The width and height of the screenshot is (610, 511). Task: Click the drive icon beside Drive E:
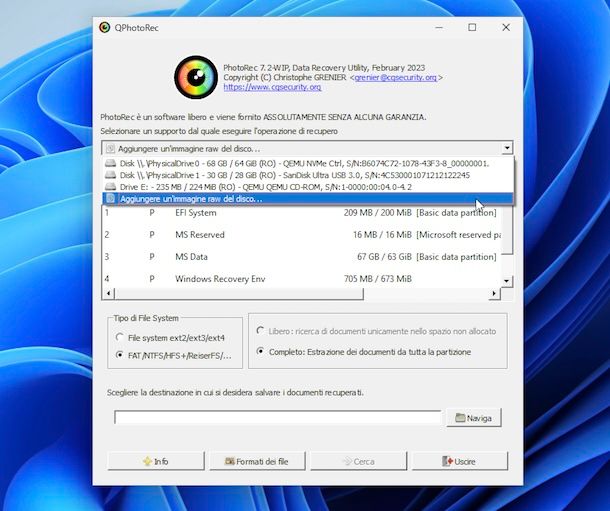(111, 187)
